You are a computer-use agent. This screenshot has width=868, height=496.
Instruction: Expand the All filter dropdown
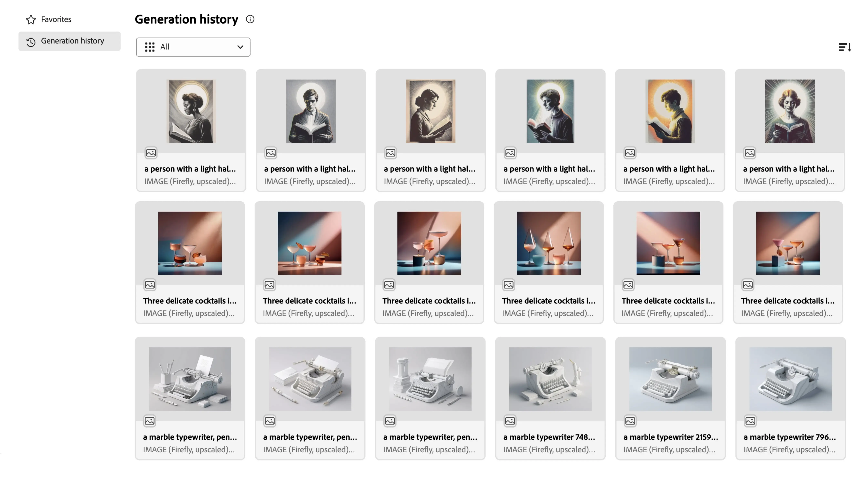pos(193,47)
